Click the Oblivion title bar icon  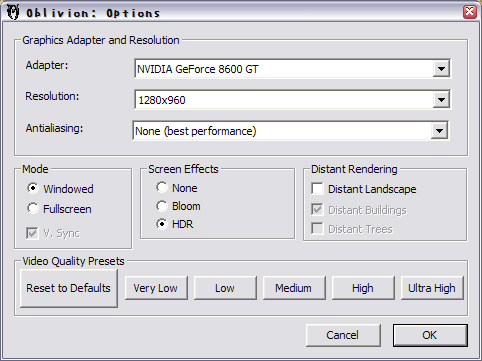13,12
